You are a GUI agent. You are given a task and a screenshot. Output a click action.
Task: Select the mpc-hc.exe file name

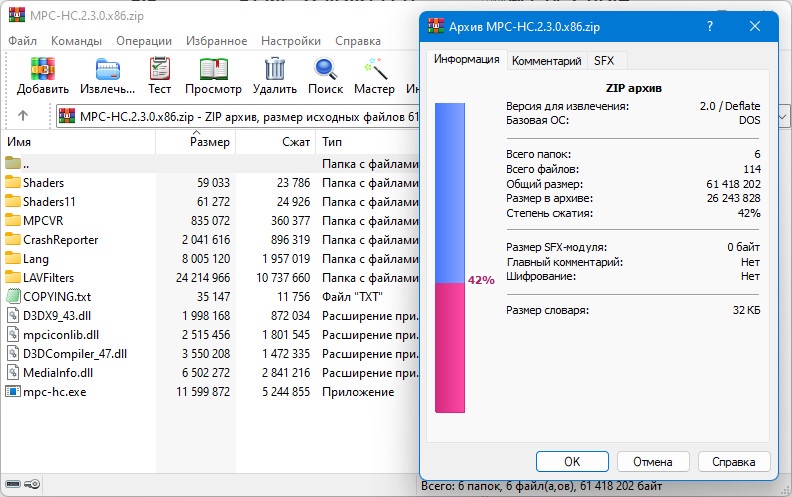pos(55,391)
